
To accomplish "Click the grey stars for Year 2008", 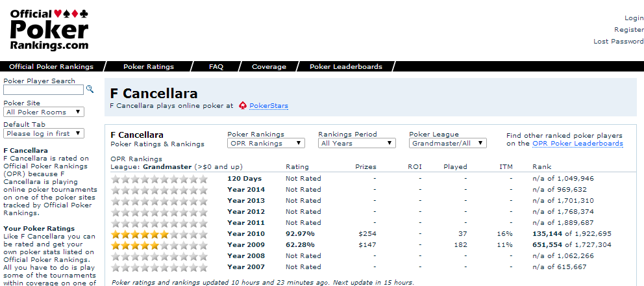I will 160,256.
